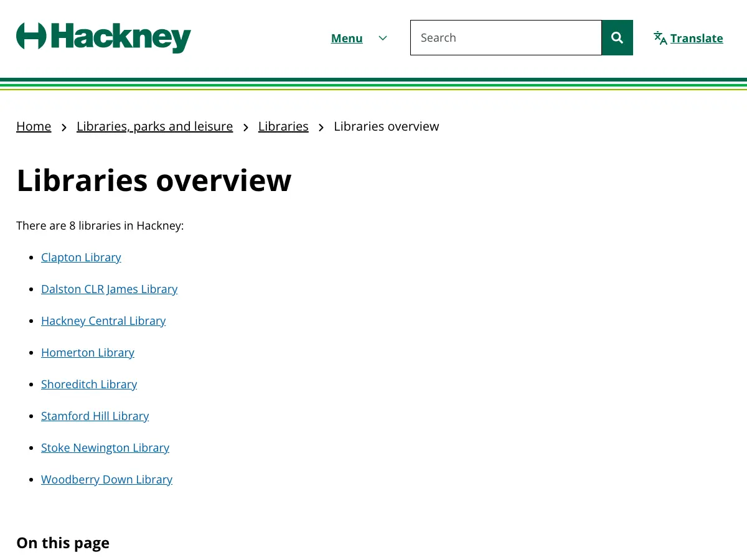Screen dimensions: 747x560
Task: Open Libraries, parks and leisure breadcrumb
Action: 154,126
